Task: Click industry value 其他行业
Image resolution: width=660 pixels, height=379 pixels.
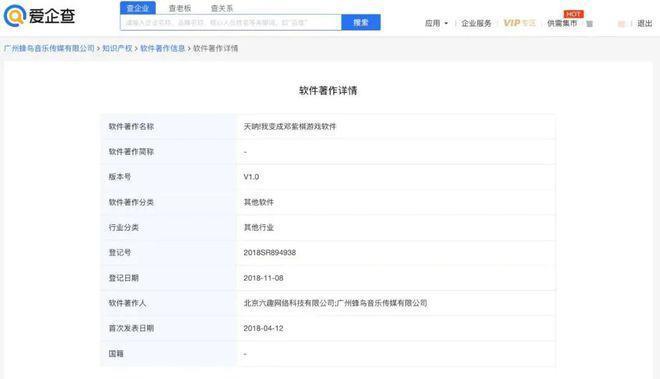Action: click(258, 227)
